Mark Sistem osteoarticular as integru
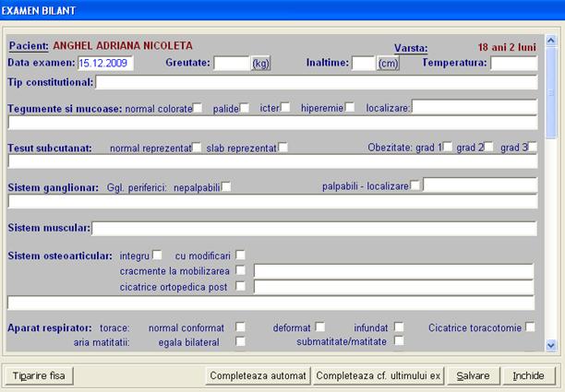 coord(158,255)
